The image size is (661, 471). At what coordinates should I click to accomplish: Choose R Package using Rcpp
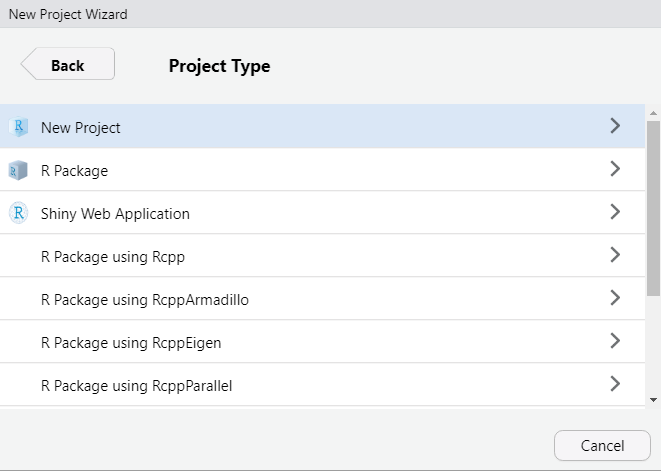(x=322, y=255)
